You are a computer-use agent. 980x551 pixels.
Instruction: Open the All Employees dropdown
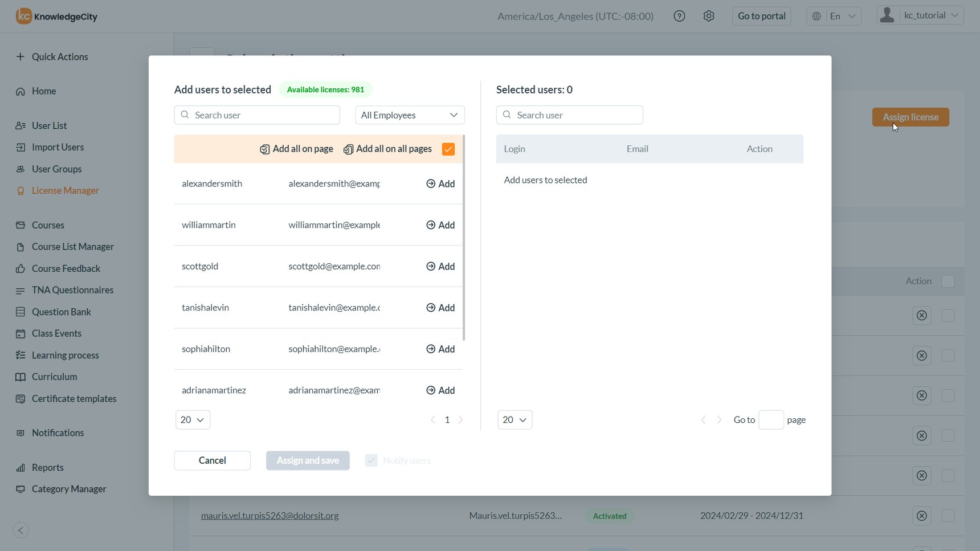[x=409, y=115]
